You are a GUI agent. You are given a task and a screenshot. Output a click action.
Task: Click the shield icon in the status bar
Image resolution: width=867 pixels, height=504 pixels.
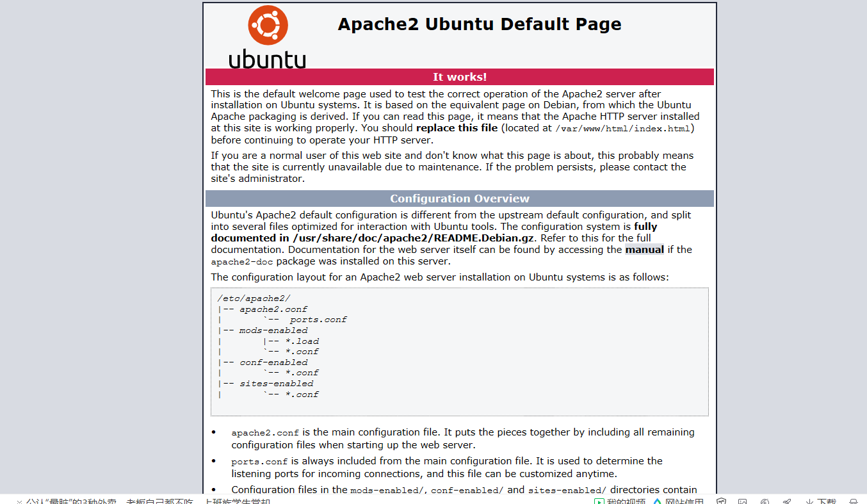coord(721,502)
